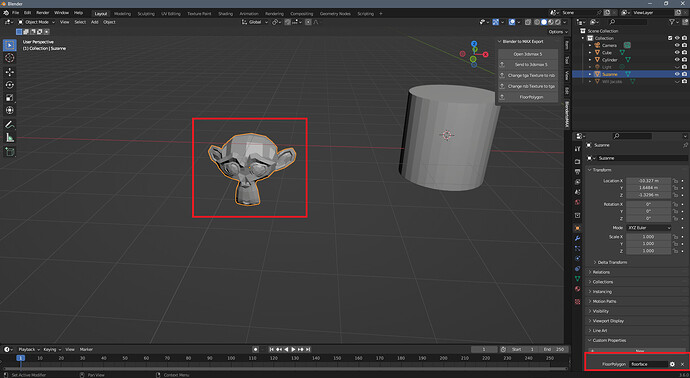Open the View Layer properties tab icon

[x=577, y=182]
